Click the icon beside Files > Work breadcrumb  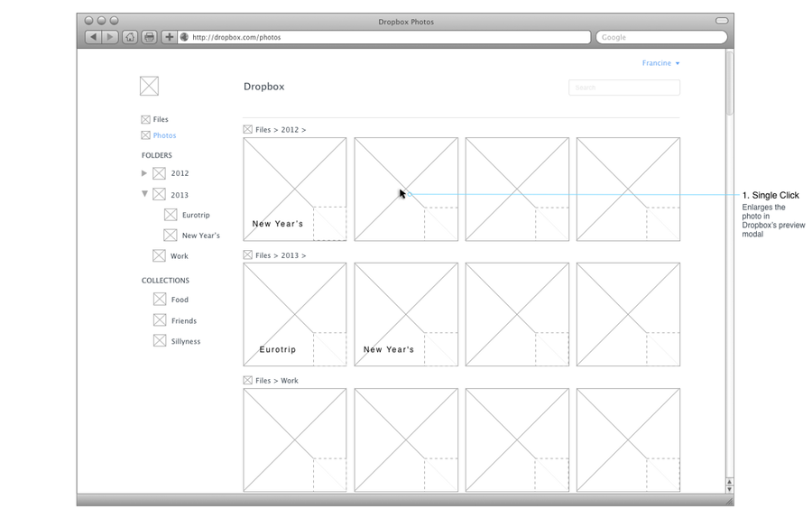point(247,380)
